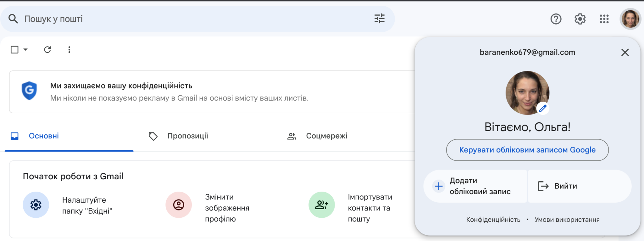Open Налаштуйте папку "Вхідні" text link
The image size is (644, 241).
pyautogui.click(x=87, y=205)
